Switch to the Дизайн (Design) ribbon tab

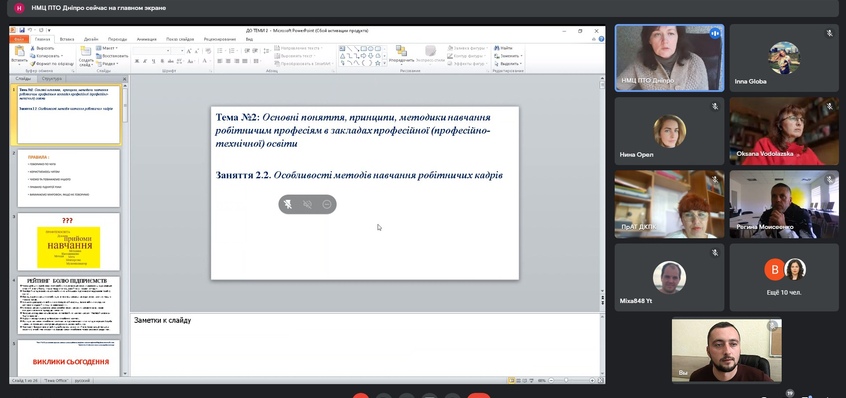pos(91,39)
